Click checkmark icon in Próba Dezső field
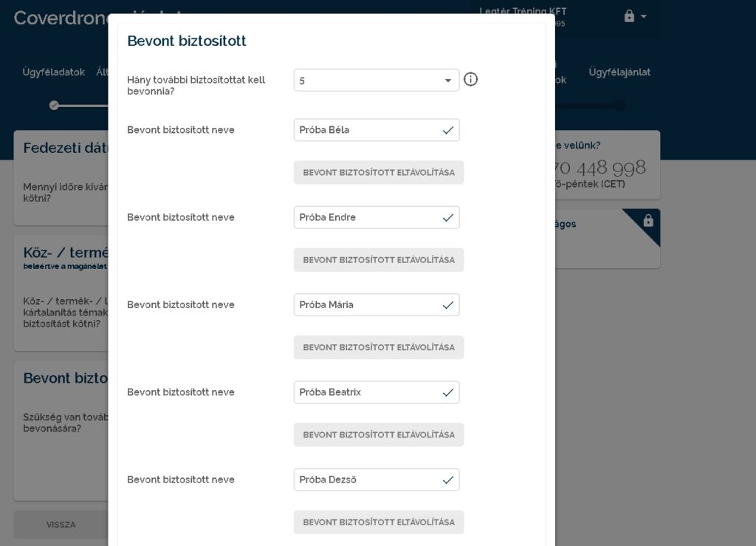 tap(447, 480)
